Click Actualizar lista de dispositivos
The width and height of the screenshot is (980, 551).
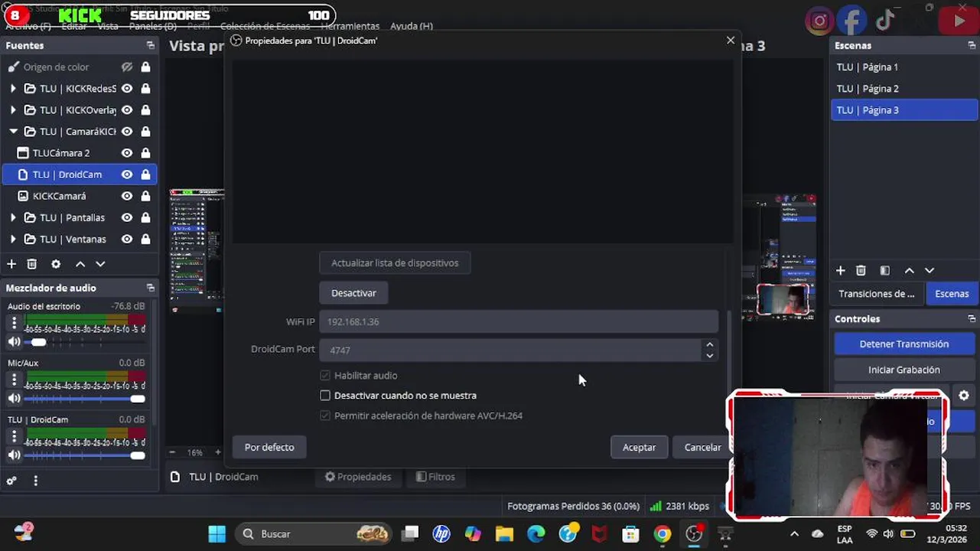tap(395, 263)
